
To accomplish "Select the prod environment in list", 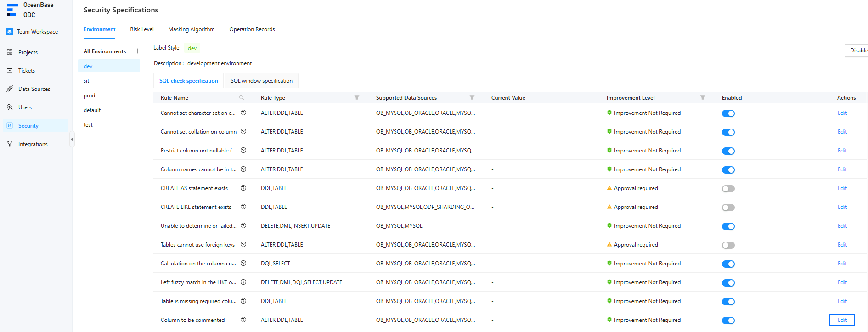I will pyautogui.click(x=90, y=96).
